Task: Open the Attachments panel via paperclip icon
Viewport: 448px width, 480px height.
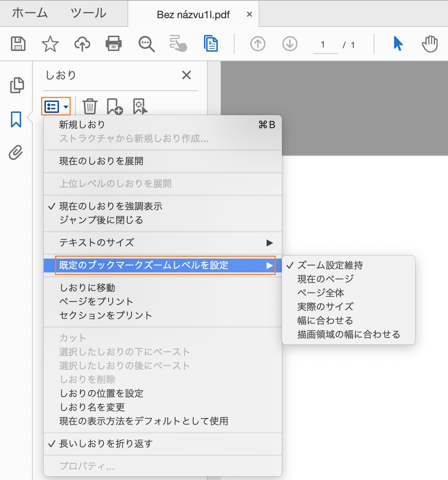Action: [15, 153]
